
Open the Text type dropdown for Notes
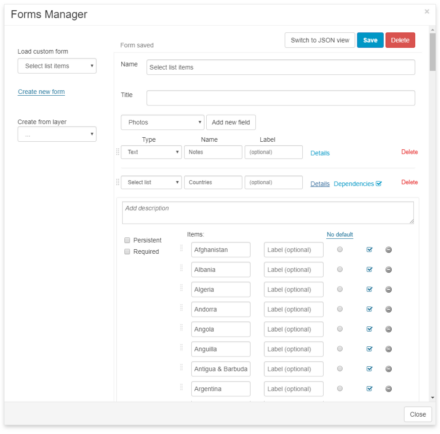tap(151, 152)
